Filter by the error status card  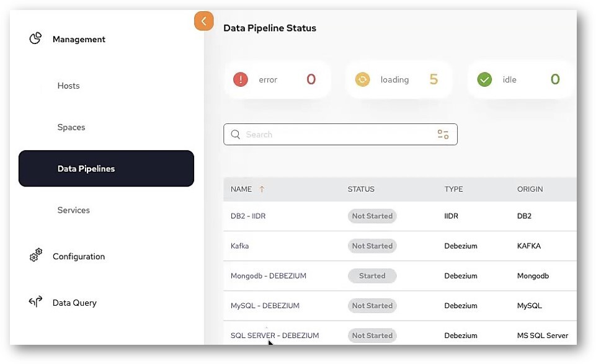277,79
